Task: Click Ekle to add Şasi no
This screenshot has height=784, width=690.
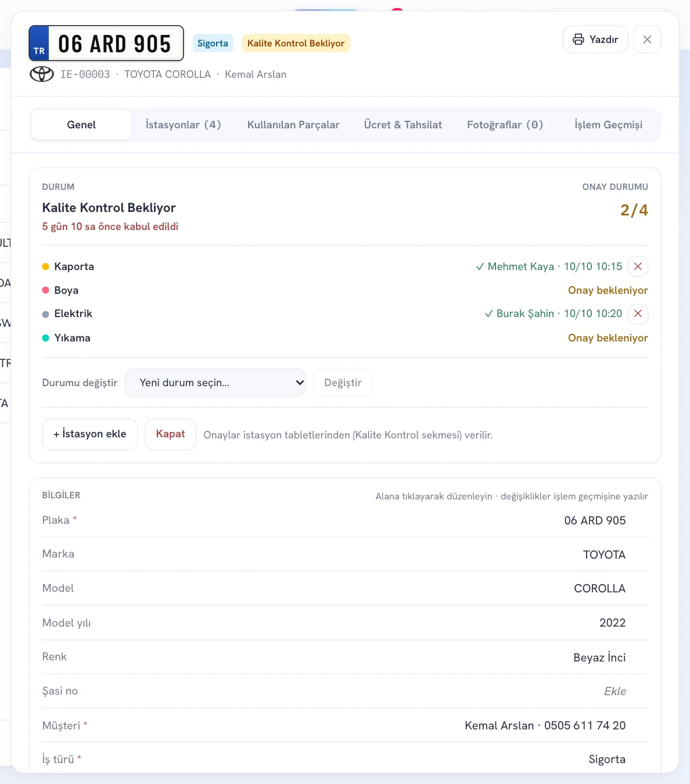Action: (x=614, y=691)
